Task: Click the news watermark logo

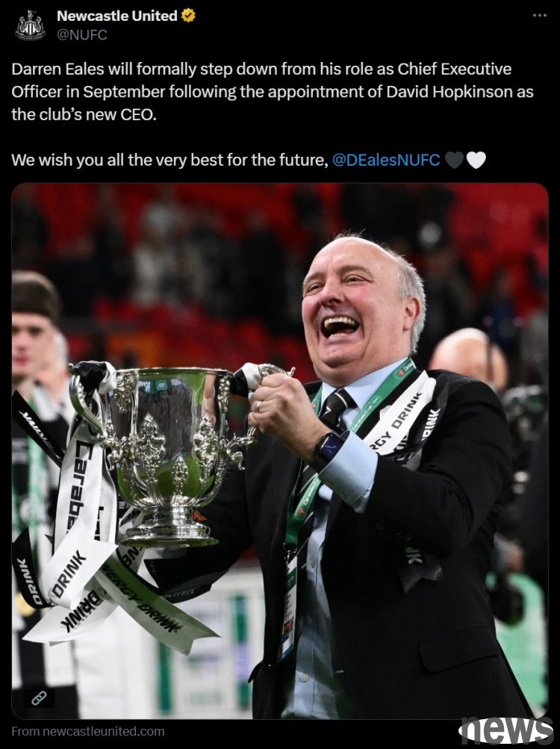Action: (505, 730)
